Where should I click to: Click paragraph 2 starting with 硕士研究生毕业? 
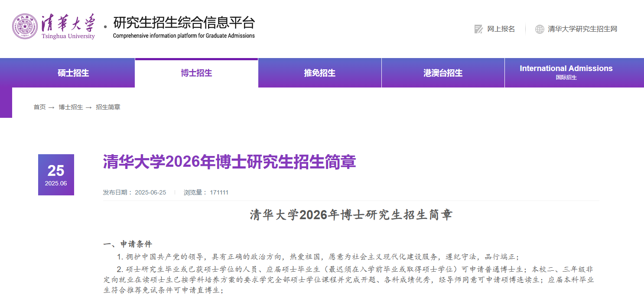point(348,279)
